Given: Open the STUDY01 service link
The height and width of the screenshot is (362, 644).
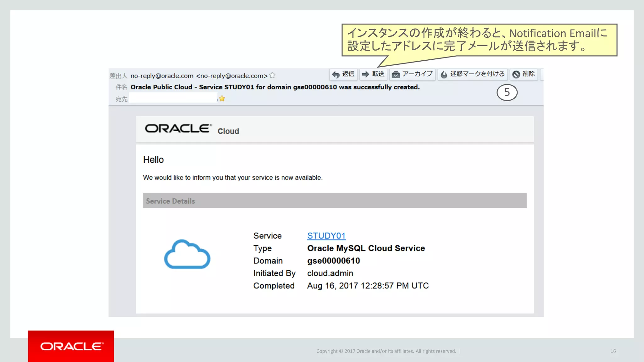Looking at the screenshot, I should click(326, 236).
